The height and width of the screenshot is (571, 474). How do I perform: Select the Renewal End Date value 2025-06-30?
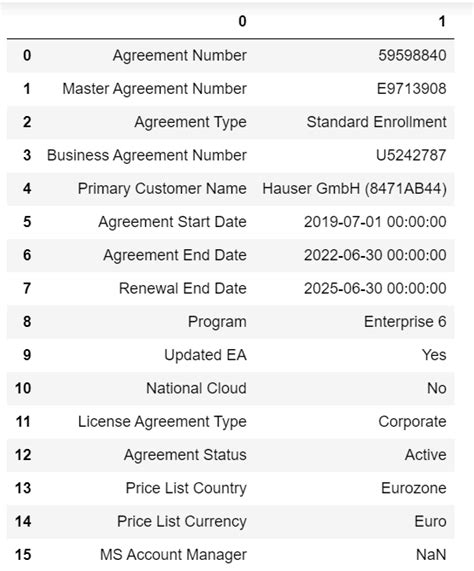tap(375, 288)
